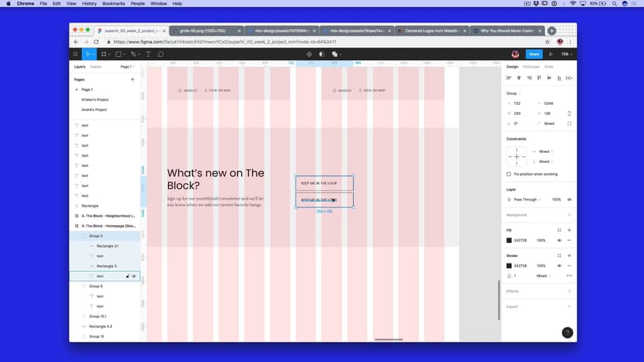Viewport: 644px width, 362px height.
Task: Open the Page 1 dropdown in Layers header
Action: pyautogui.click(x=127, y=67)
